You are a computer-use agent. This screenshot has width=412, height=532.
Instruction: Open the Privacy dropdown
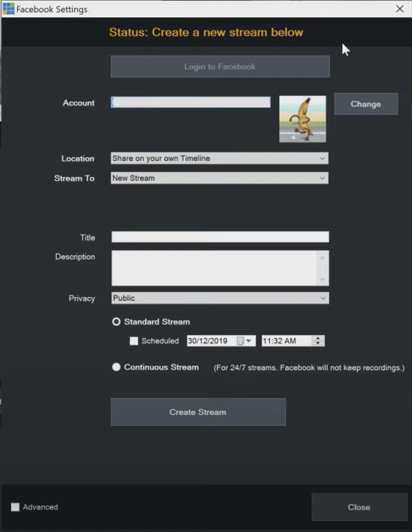point(220,298)
